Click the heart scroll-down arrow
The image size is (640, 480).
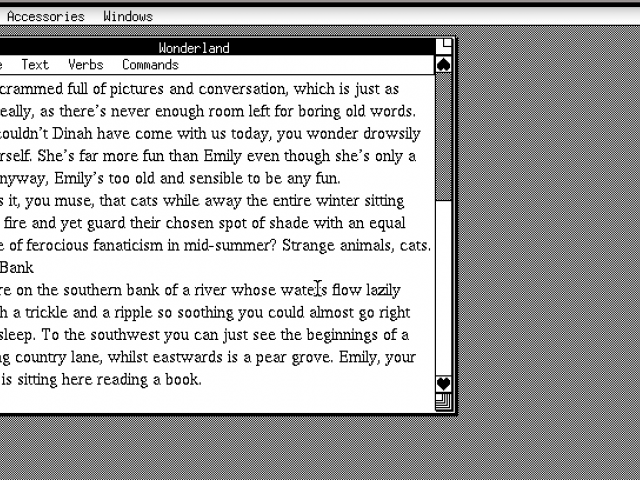(x=444, y=384)
